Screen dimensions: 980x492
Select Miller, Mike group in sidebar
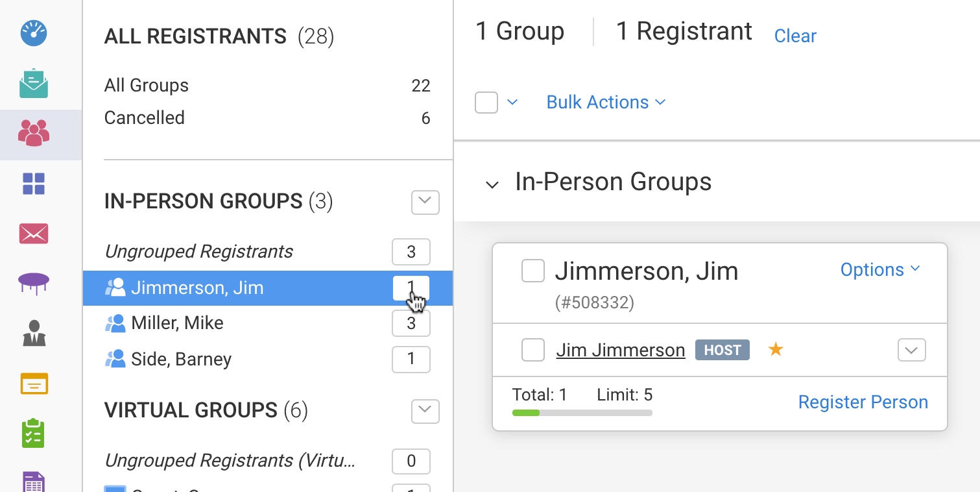[x=177, y=323]
